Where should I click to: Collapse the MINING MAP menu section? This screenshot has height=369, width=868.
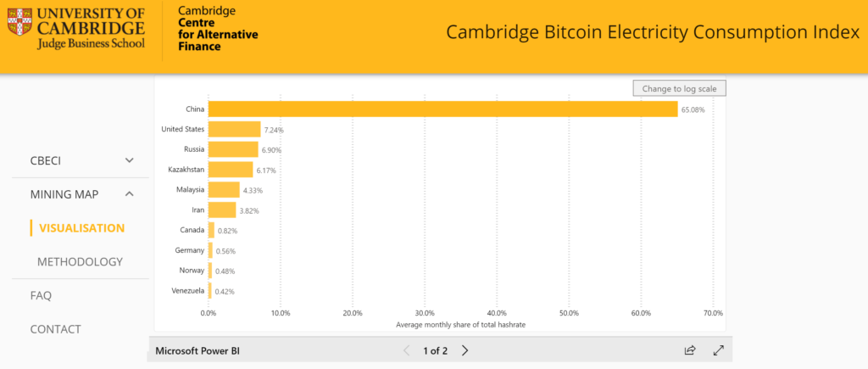click(x=130, y=194)
